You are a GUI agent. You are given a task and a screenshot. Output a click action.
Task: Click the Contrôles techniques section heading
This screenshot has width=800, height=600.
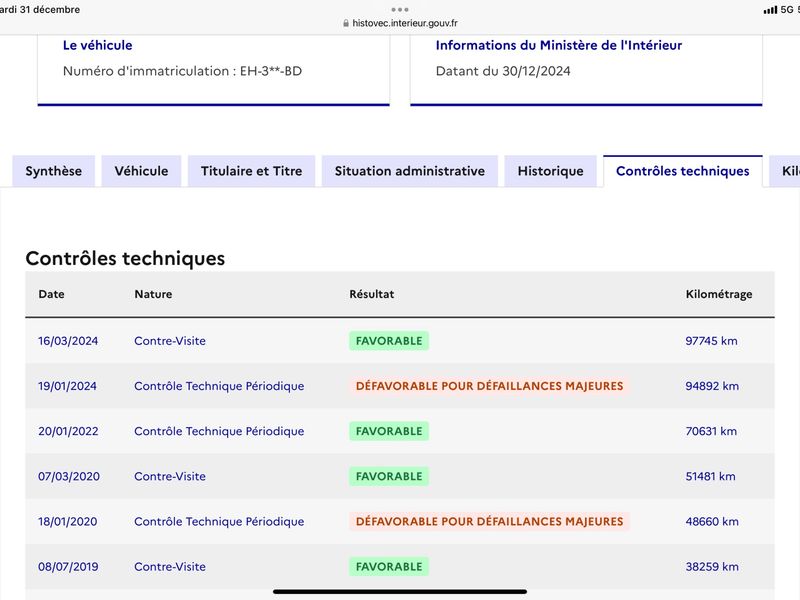coord(125,259)
